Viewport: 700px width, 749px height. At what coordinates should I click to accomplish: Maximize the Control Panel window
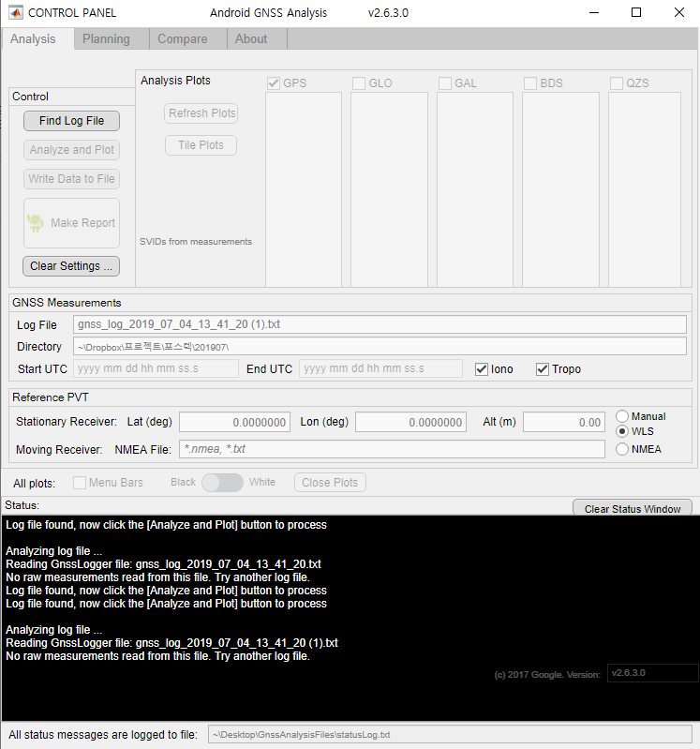[636, 13]
